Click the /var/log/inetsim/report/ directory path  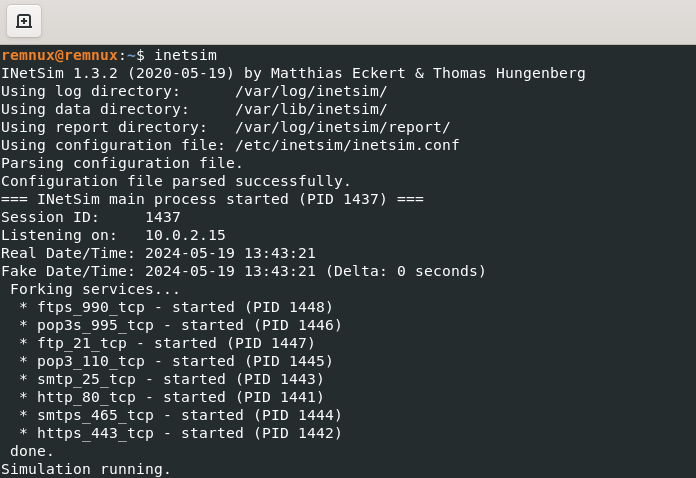point(343,127)
